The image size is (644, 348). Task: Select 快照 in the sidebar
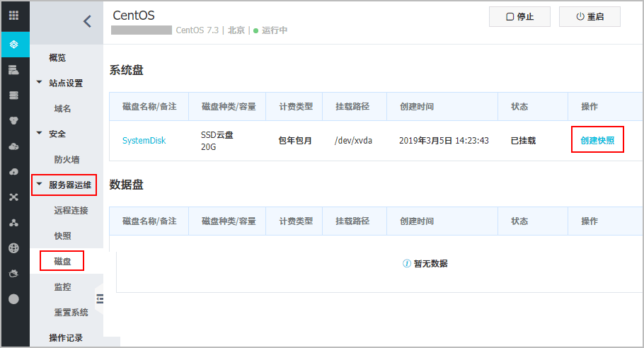[x=62, y=236]
